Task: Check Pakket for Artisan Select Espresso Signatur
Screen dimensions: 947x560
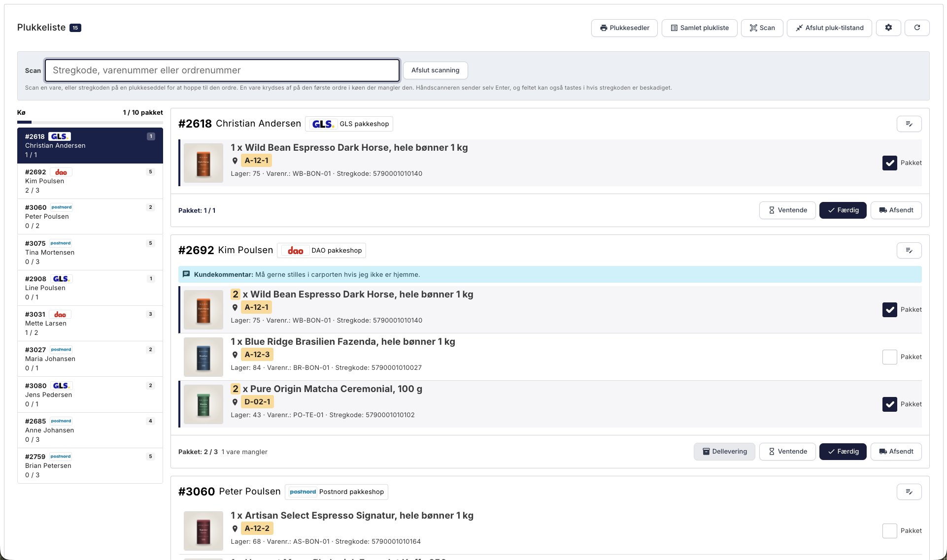Action: pos(890,531)
